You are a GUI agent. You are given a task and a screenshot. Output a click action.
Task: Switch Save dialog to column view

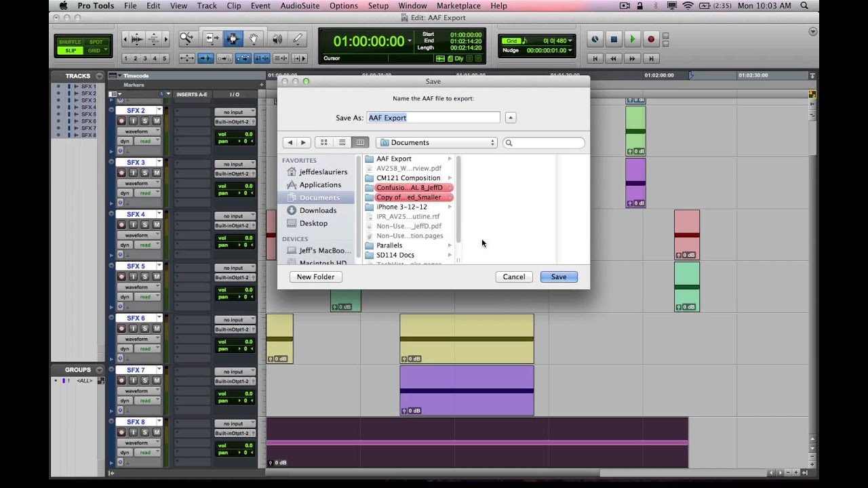click(x=360, y=142)
